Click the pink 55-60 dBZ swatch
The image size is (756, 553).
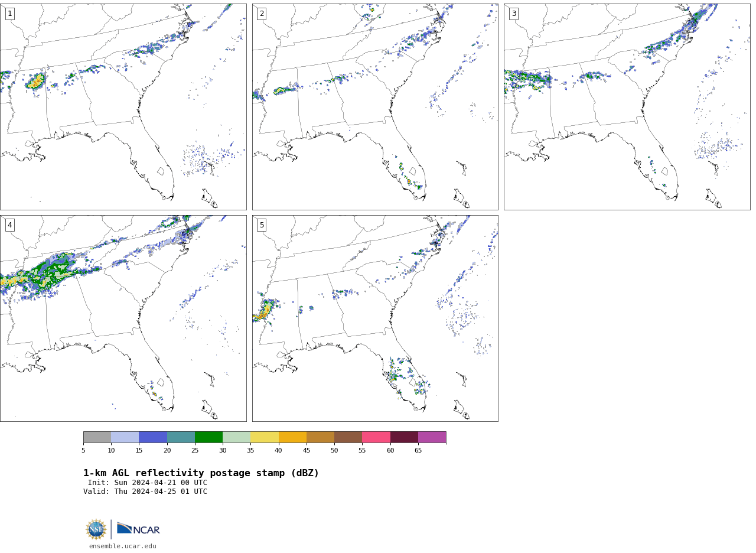point(376,437)
